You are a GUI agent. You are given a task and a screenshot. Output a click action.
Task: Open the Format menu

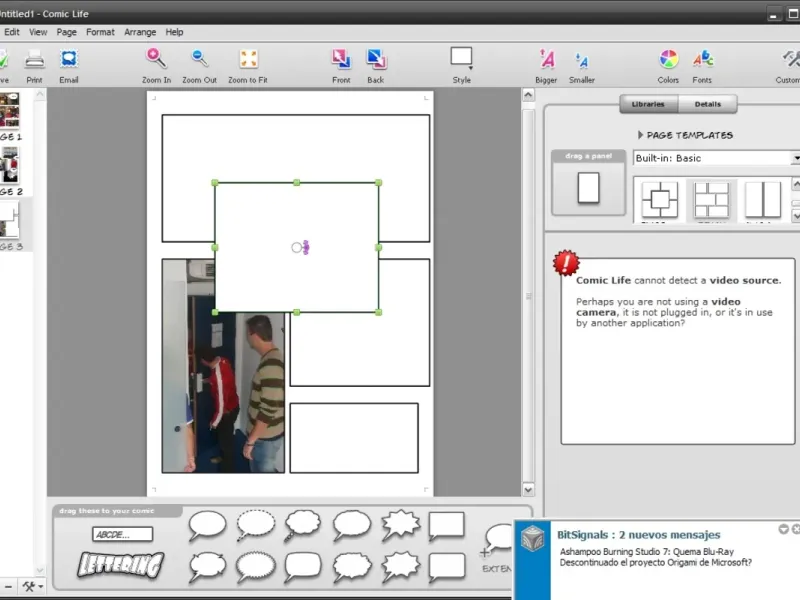100,32
